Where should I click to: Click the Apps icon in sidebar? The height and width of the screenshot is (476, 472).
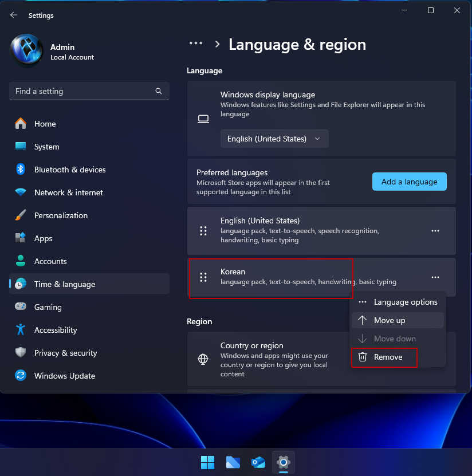coord(21,238)
